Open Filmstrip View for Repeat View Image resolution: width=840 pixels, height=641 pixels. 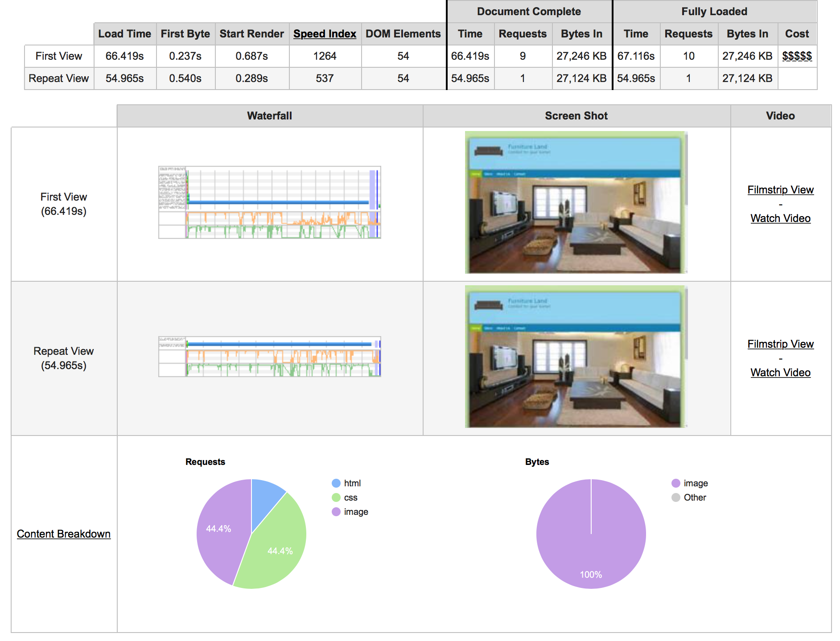[x=780, y=344]
